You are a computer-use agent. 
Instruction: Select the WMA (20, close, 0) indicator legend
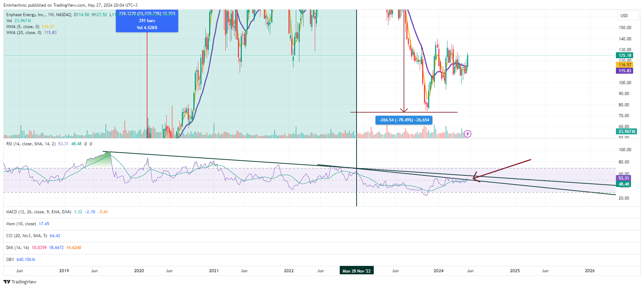point(31,33)
